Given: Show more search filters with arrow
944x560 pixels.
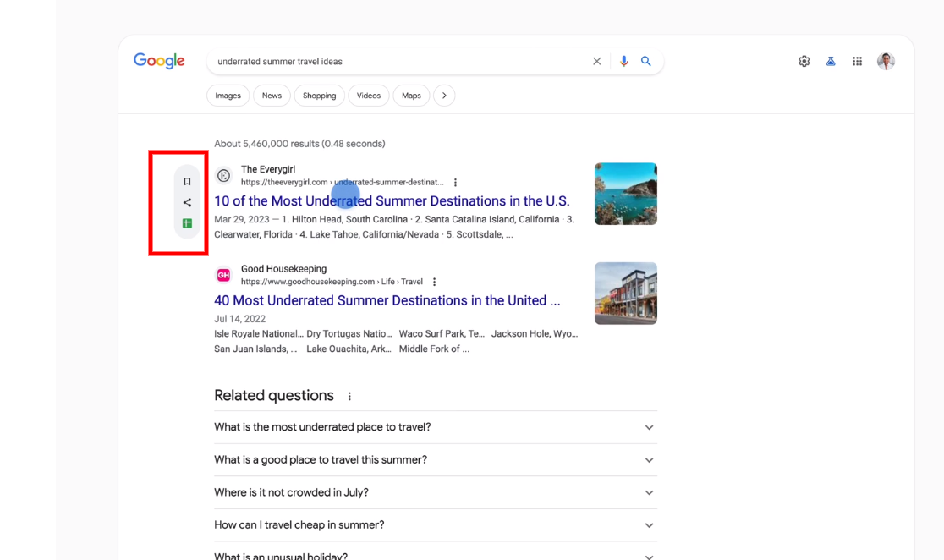Looking at the screenshot, I should pyautogui.click(x=444, y=96).
